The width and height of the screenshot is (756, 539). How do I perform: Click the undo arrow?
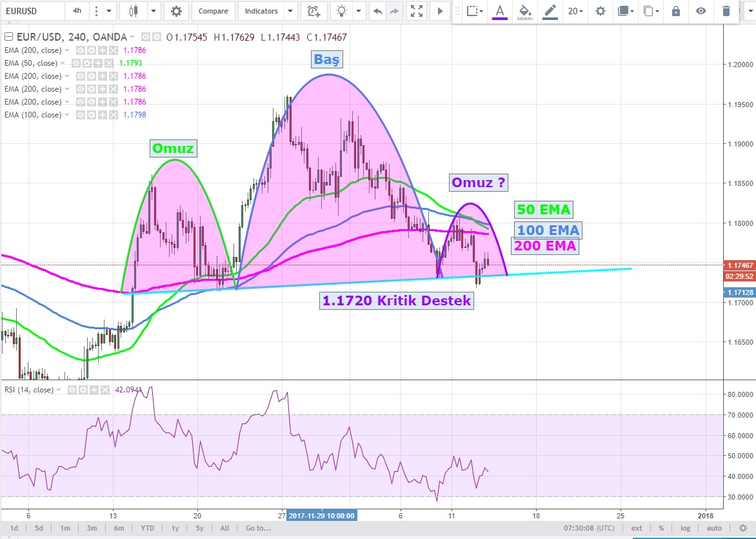(377, 11)
